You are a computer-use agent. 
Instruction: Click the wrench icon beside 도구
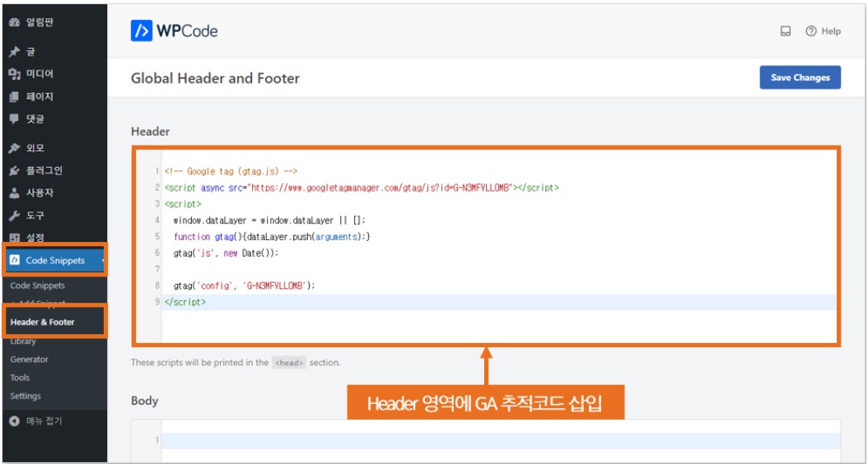point(15,216)
